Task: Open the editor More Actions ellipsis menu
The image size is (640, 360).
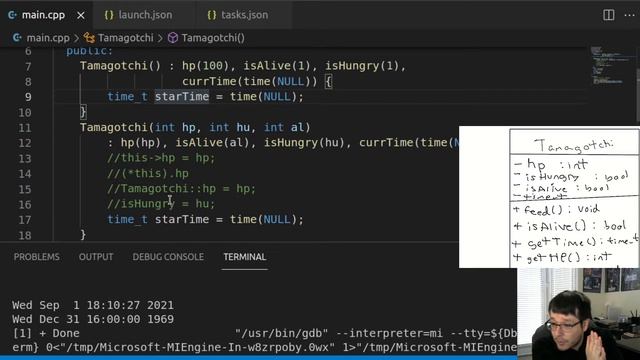Action: coord(629,15)
